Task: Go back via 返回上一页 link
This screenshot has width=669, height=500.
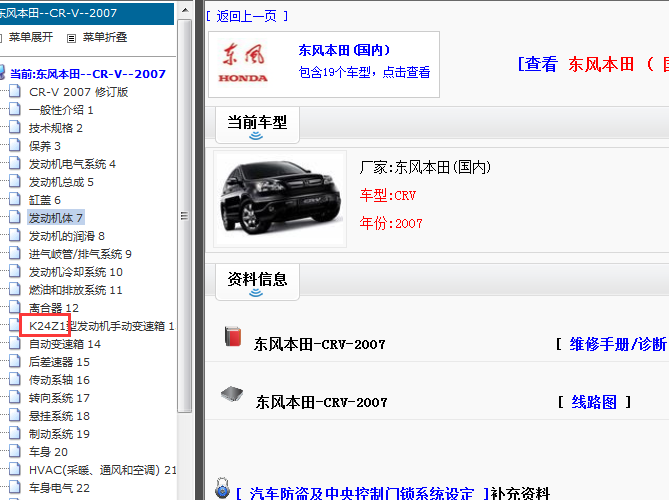Action: pos(247,16)
